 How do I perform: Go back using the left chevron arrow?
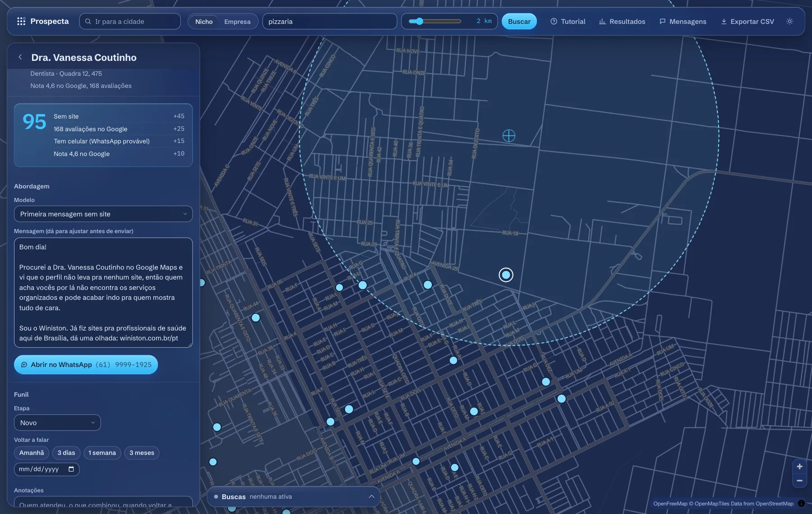click(20, 57)
